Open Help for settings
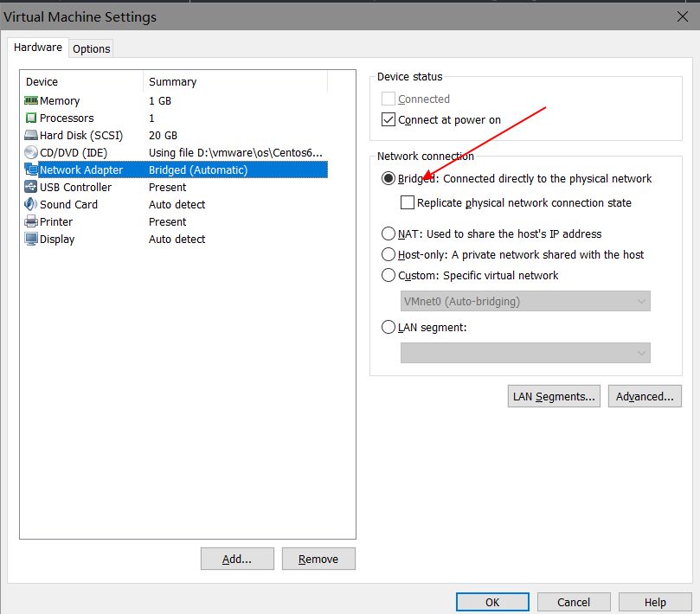700x614 pixels. [655, 603]
